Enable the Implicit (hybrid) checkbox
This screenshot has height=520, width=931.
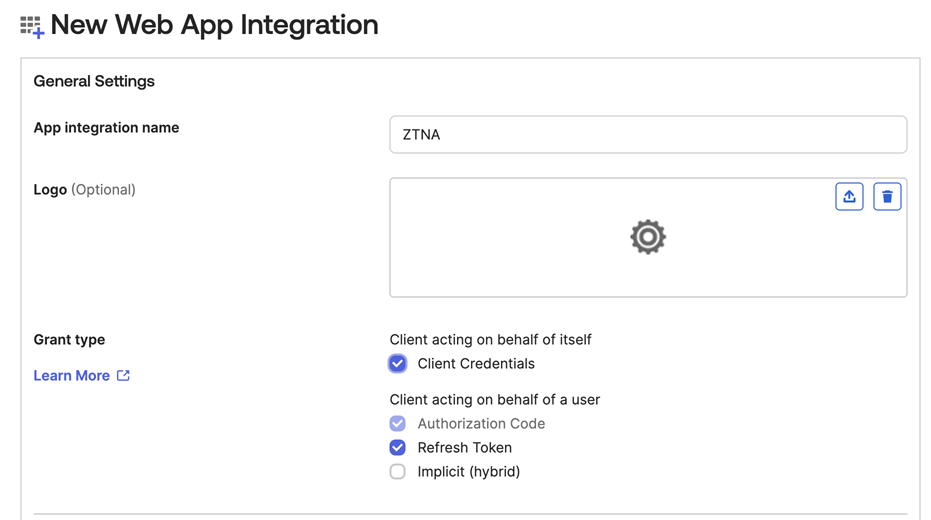[398, 472]
